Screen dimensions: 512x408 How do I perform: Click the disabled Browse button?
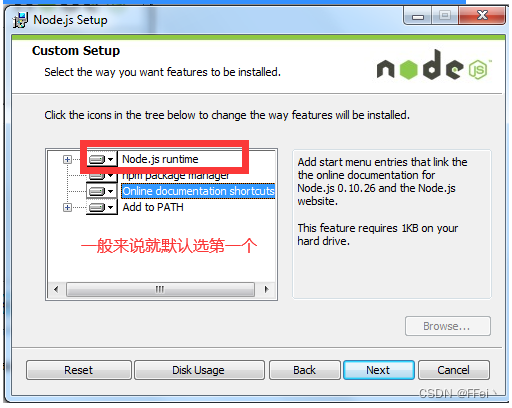(x=448, y=326)
